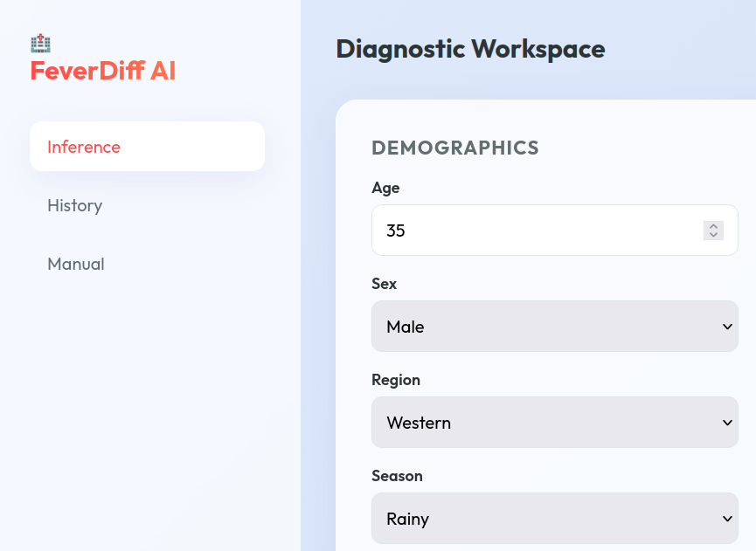
Task: Decrease Age using the down stepper arrow
Action: 713,235
